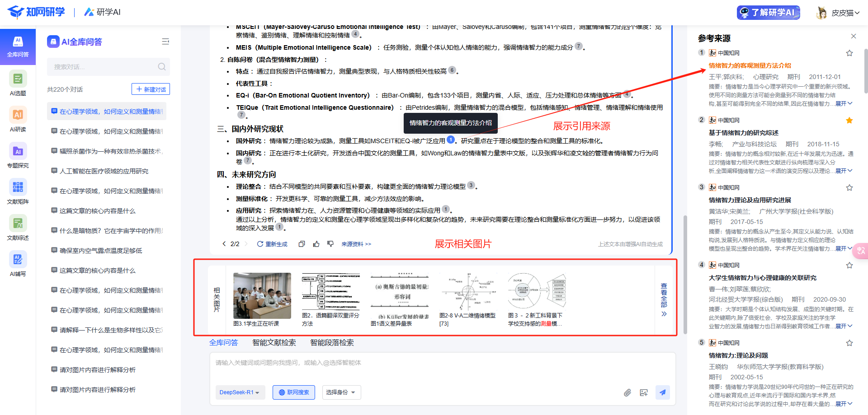The image size is (868, 415).
Task: Click the thumbs up icon
Action: (x=316, y=244)
